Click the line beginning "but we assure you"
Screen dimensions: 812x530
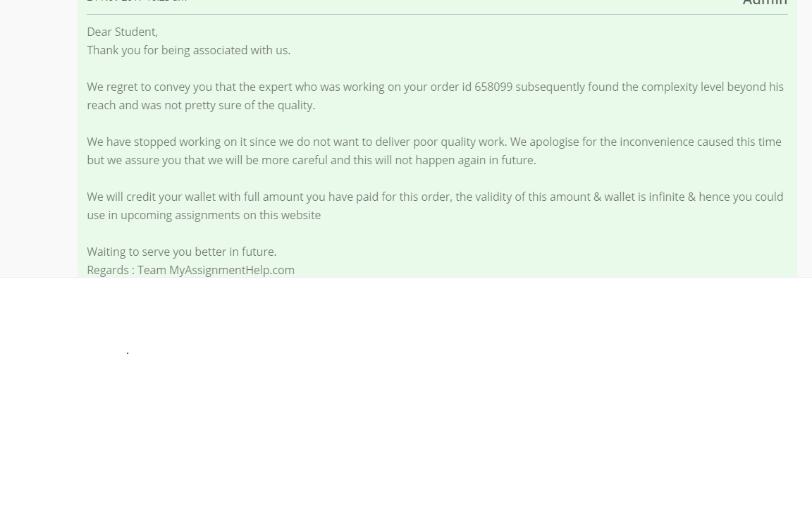pyautogui.click(x=312, y=160)
